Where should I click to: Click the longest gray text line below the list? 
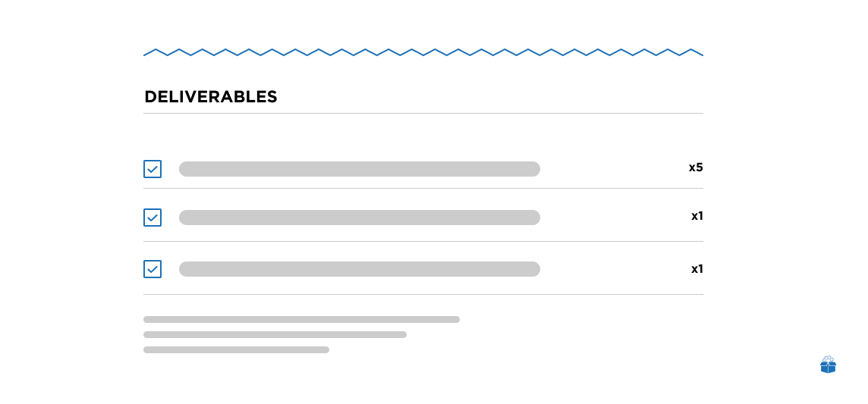(x=302, y=319)
